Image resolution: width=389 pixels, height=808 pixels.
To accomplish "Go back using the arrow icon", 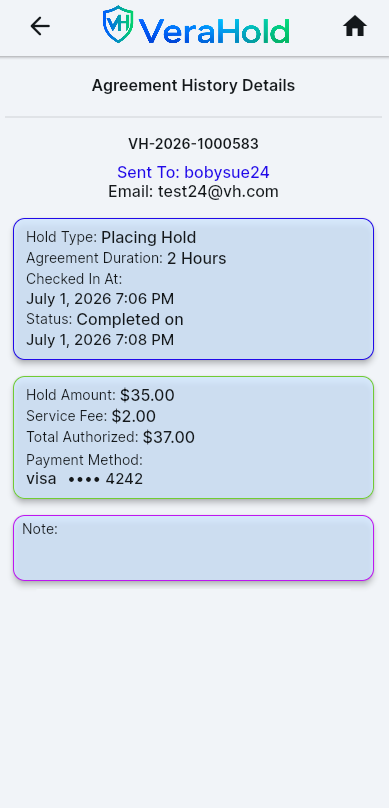I will 40,26.
